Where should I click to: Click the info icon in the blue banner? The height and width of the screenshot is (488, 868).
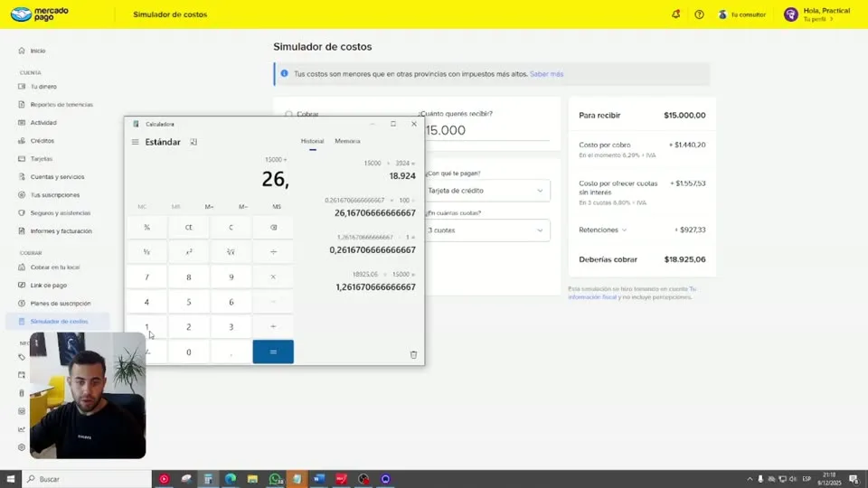point(284,73)
